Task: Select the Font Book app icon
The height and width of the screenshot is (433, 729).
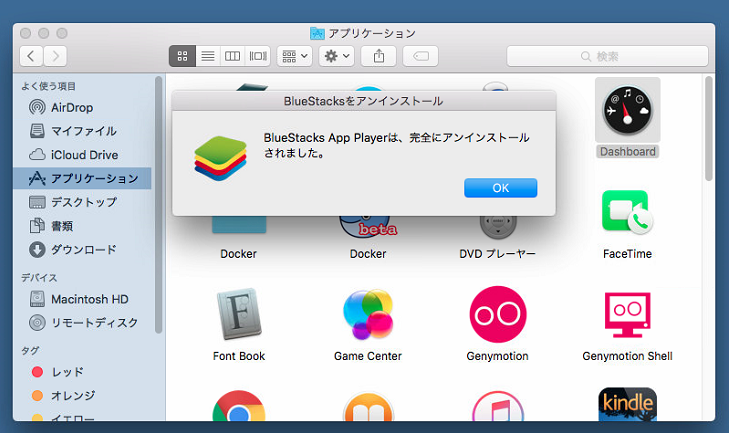Action: (239, 314)
